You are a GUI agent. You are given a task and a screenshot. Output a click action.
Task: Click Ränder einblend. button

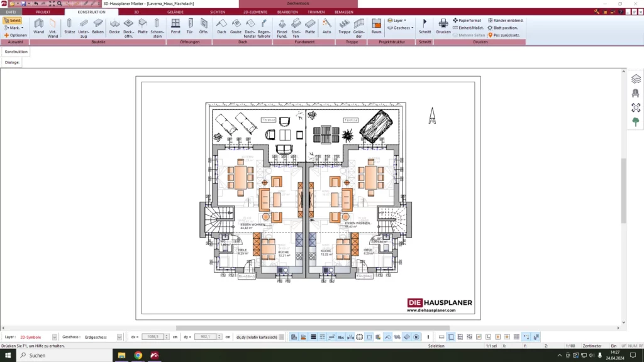coord(506,20)
